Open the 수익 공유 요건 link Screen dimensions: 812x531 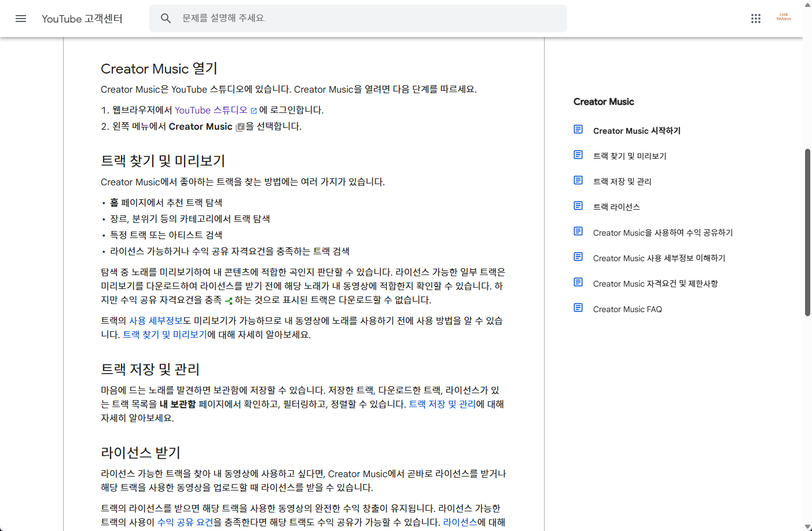click(185, 522)
